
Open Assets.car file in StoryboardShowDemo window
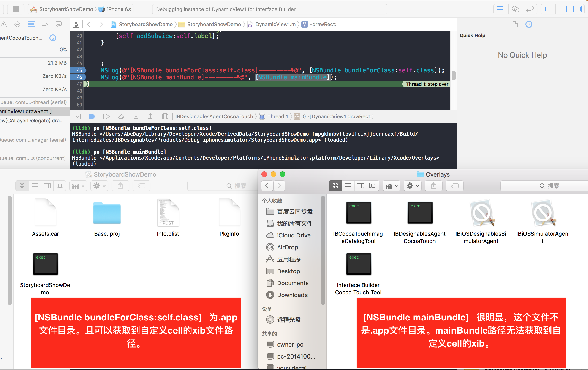45,217
